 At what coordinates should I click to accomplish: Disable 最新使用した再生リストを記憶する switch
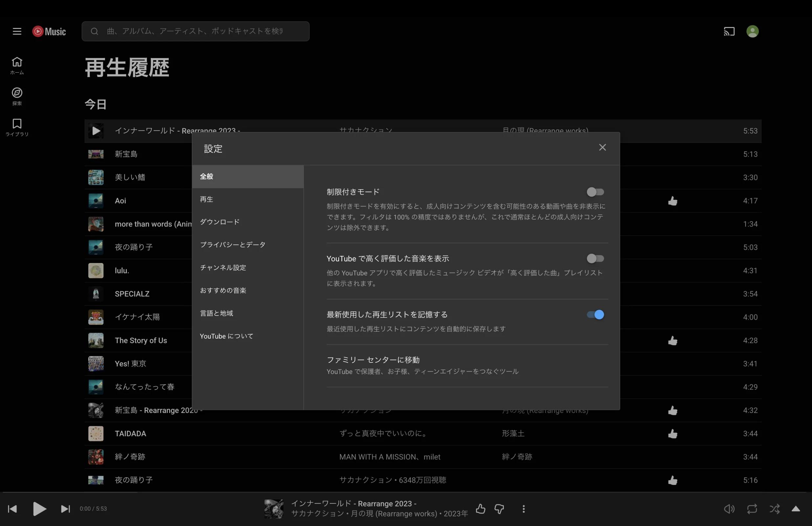tap(595, 315)
